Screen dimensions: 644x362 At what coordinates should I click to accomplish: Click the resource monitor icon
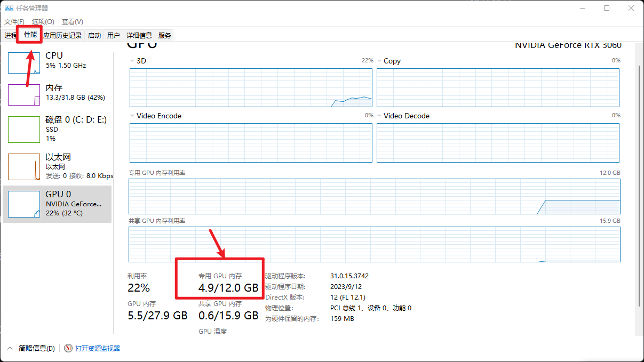[x=68, y=348]
